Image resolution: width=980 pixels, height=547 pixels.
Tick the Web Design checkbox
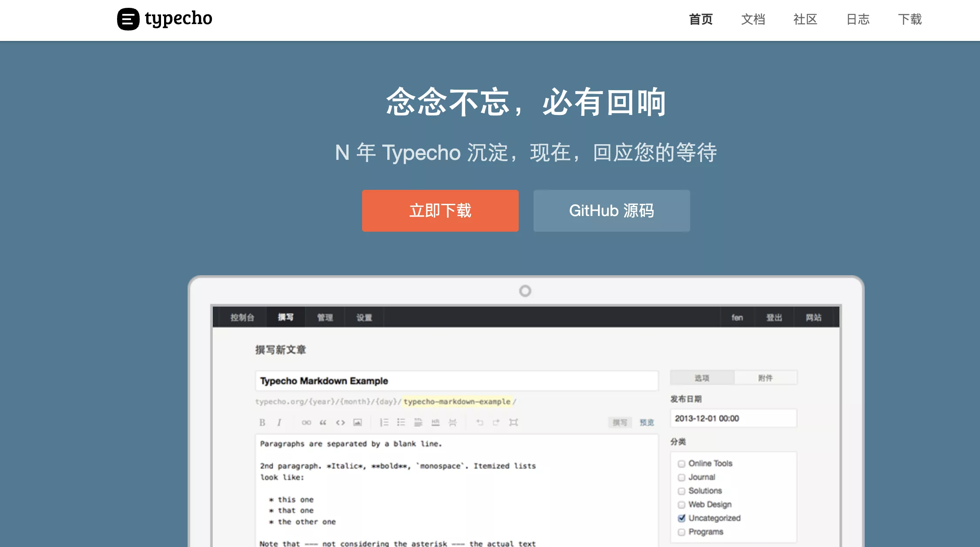(x=681, y=505)
